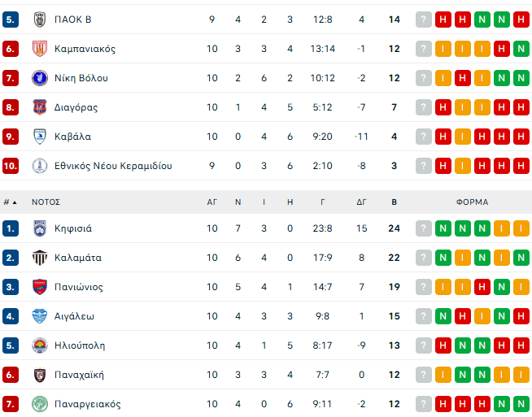The width and height of the screenshot is (532, 417).
Task: Click the Κηφισιά team crest
Action: (39, 228)
